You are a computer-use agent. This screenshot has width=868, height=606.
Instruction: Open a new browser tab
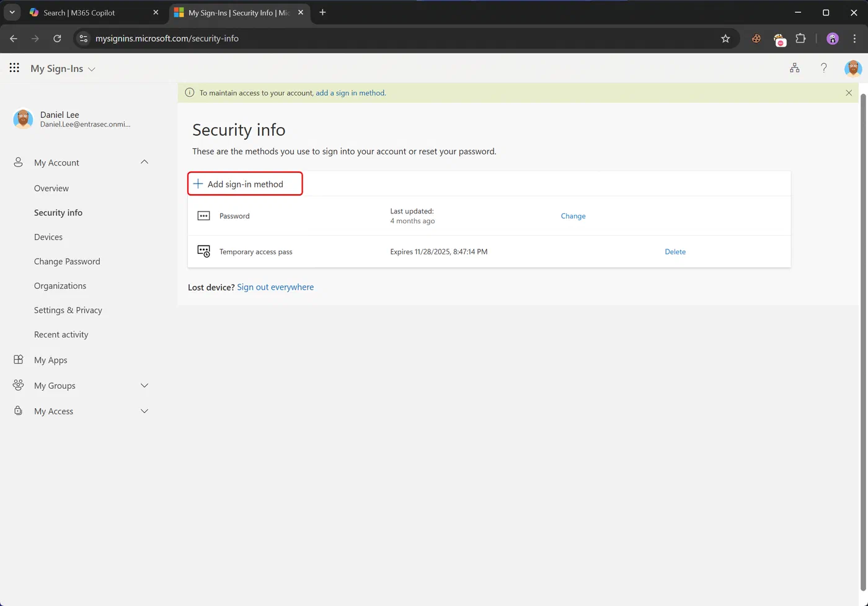tap(322, 12)
